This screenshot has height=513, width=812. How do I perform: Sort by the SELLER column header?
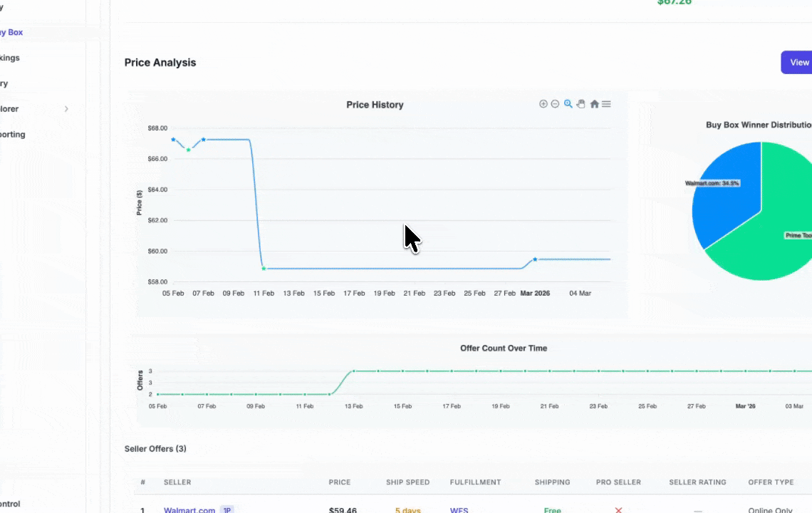177,482
